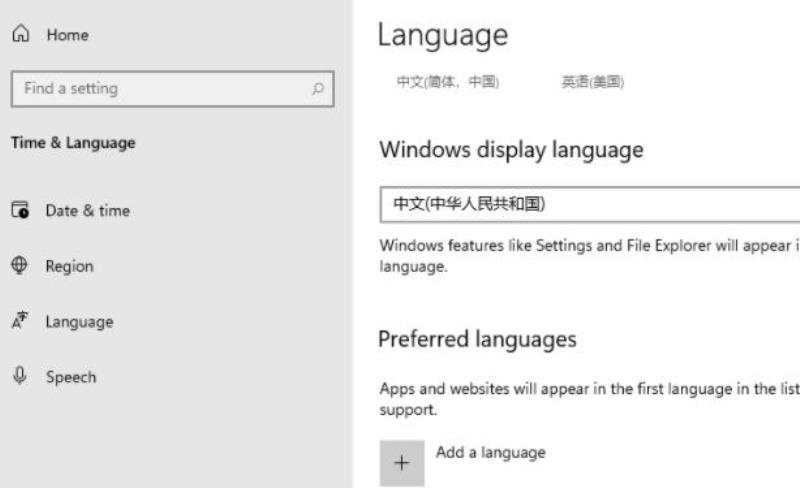Viewport: 800px width, 488px height.
Task: Open Speech settings
Action: coord(71,377)
